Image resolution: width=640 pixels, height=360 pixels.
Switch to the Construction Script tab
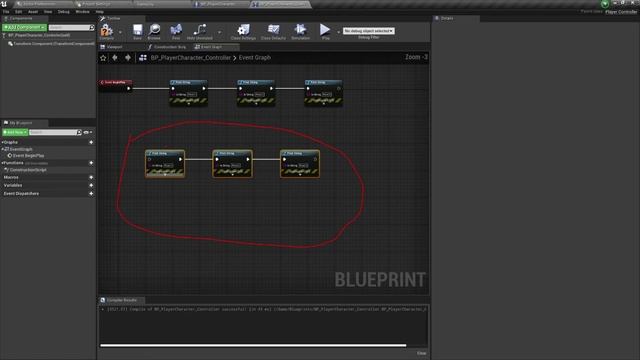167,47
